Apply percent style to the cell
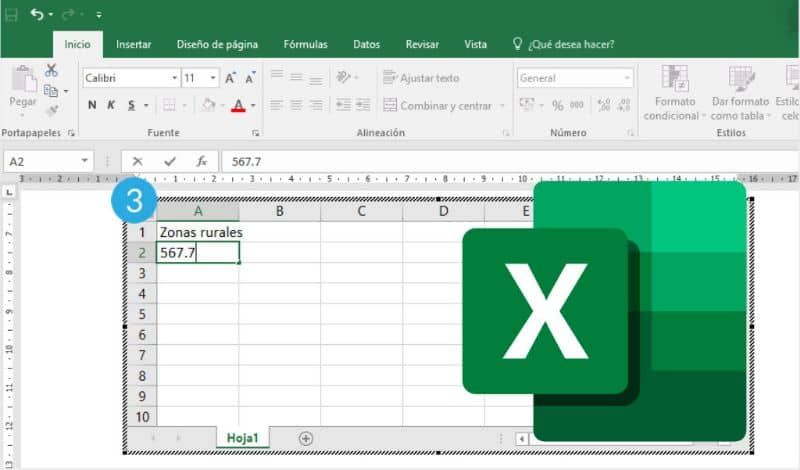The width and height of the screenshot is (800, 470). click(558, 105)
